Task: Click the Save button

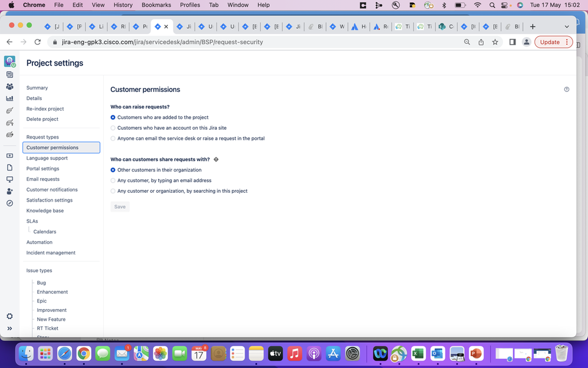Action: (120, 206)
